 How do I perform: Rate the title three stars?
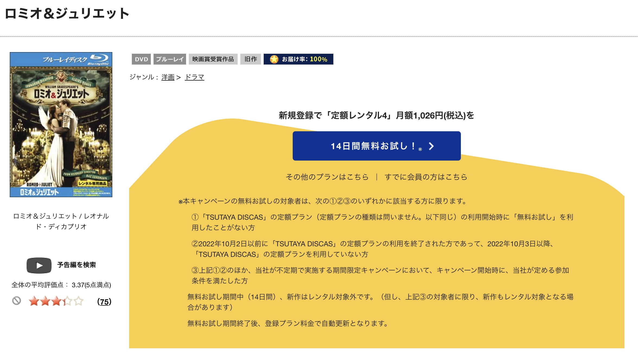click(56, 301)
